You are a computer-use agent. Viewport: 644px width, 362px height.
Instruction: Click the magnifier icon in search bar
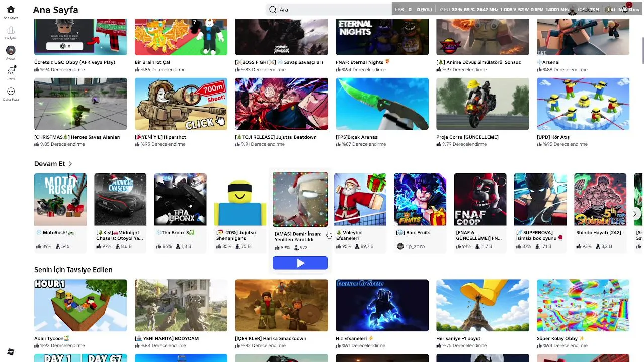[x=273, y=10]
